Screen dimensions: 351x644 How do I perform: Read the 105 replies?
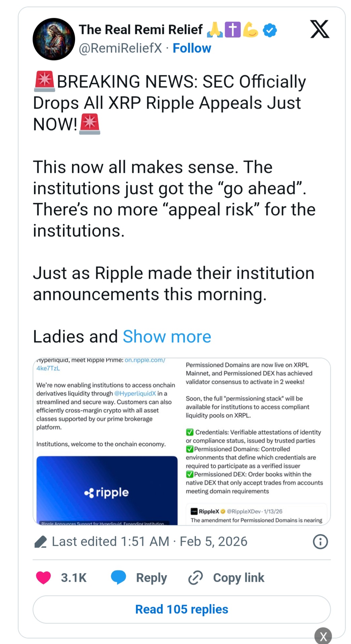pyautogui.click(x=181, y=609)
